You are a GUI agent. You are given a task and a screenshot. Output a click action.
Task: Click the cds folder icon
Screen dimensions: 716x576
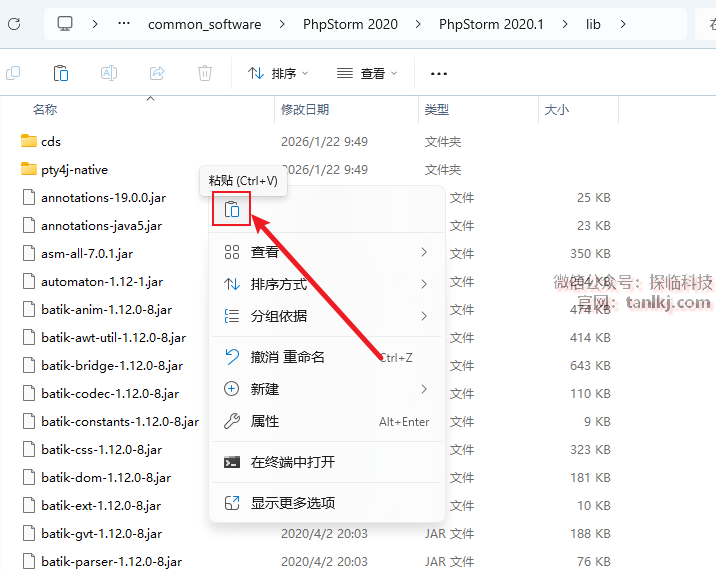pyautogui.click(x=29, y=141)
